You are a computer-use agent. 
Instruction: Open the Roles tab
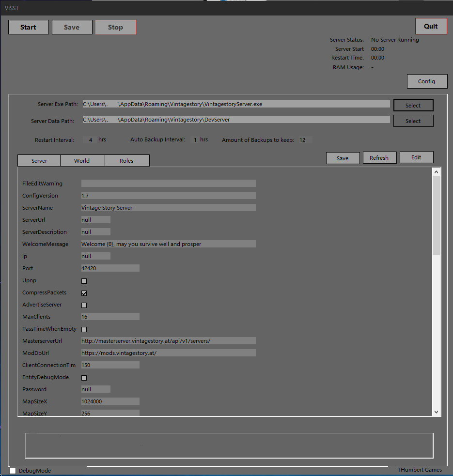[126, 161]
